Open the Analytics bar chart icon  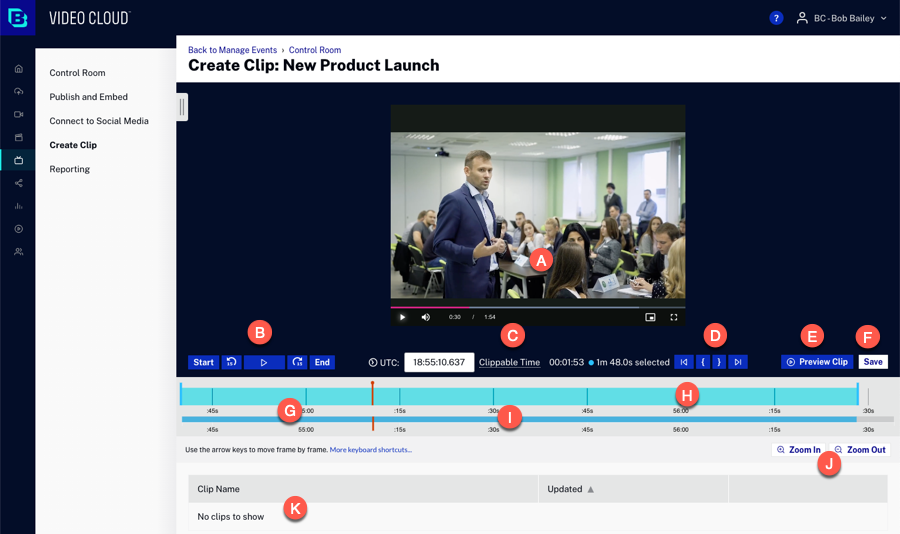pyautogui.click(x=18, y=206)
